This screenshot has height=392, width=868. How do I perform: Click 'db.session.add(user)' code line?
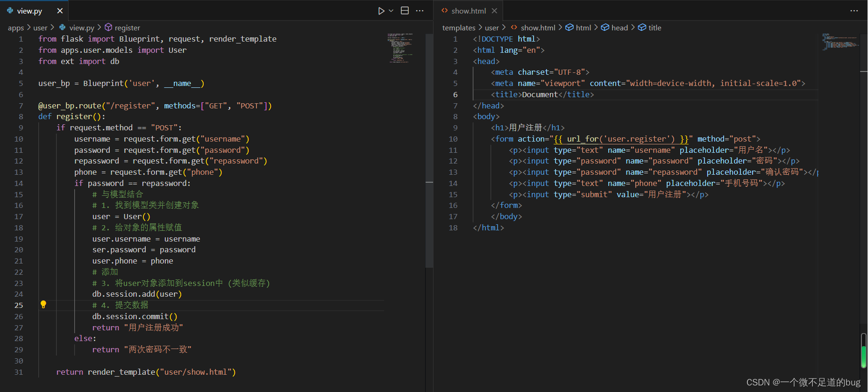point(137,294)
